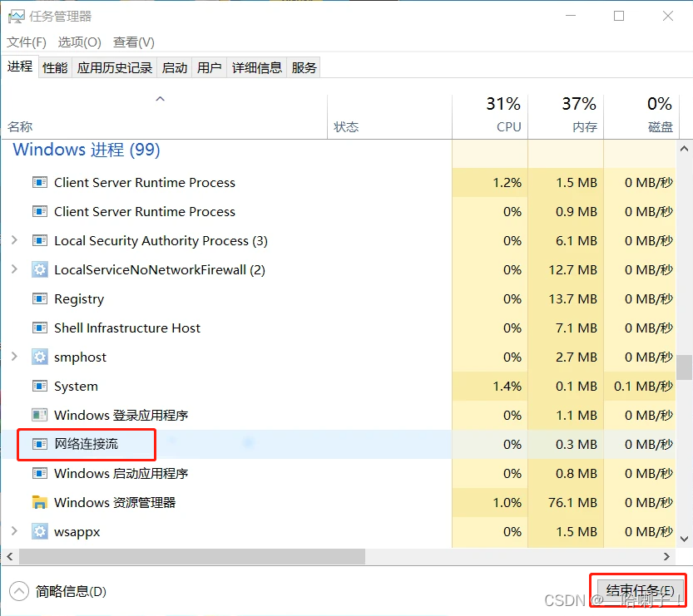Screen dimensions: 693x616
Task: Click the horizontal scrollbar right arrow
Action: point(666,556)
